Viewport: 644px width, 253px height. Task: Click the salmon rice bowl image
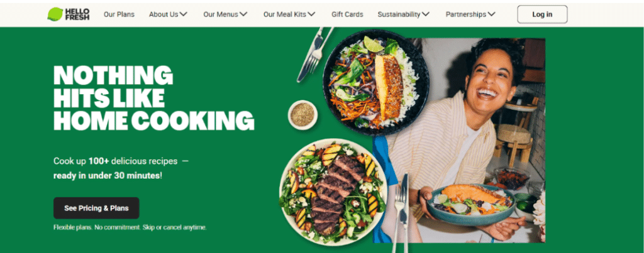[x=375, y=82]
